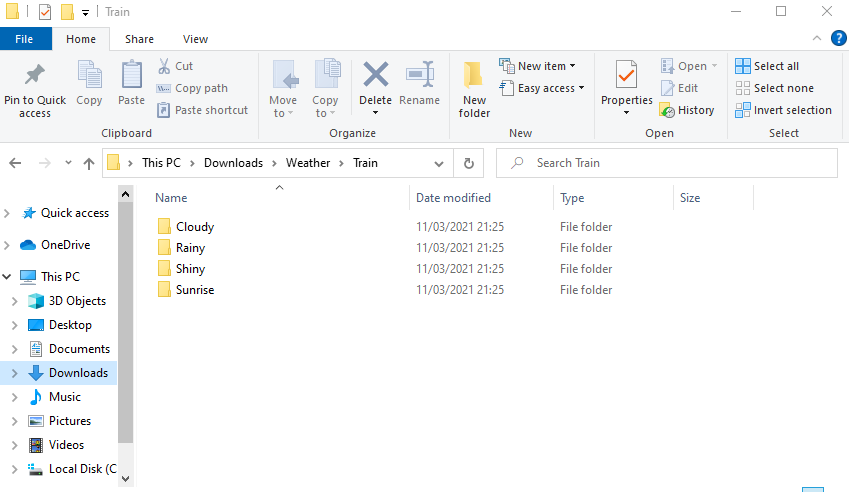
Task: Click the Pin to Quick access icon
Action: coord(35,76)
